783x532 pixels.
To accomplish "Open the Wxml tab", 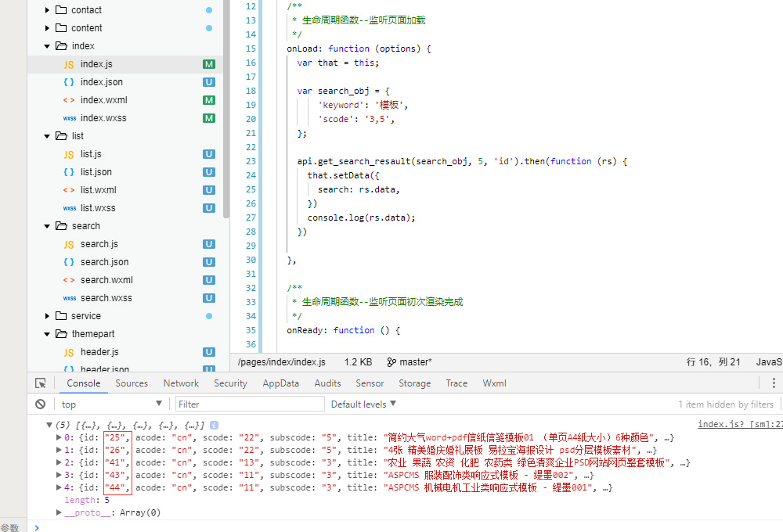I will click(494, 383).
